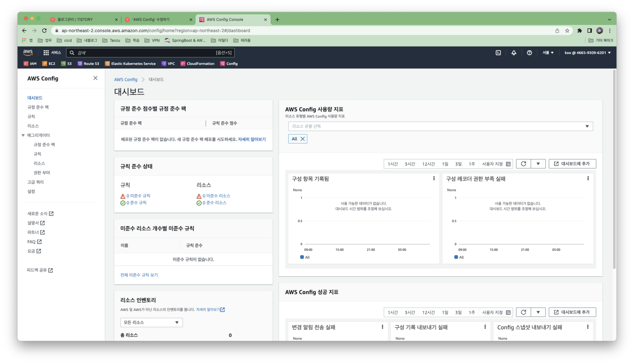Open kebab menu on 구성 항목 기록됨 chart
Image resolution: width=634 pixels, height=364 pixels.
(x=434, y=178)
